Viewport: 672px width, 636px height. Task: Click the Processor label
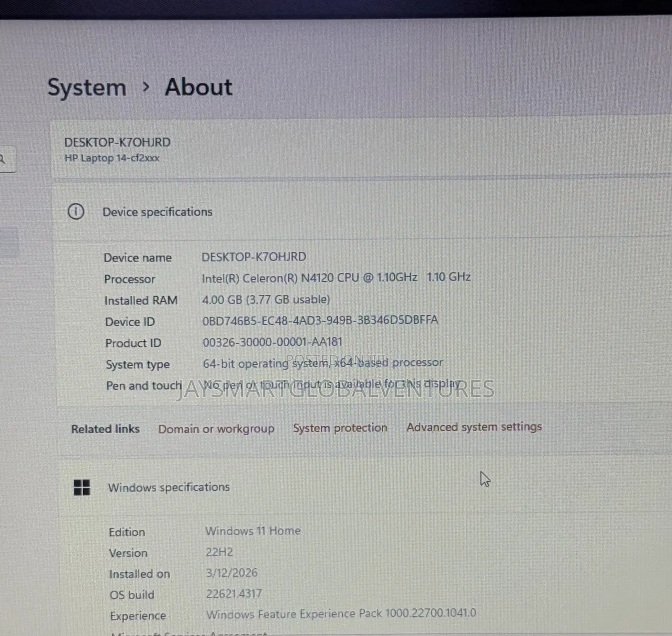130,279
